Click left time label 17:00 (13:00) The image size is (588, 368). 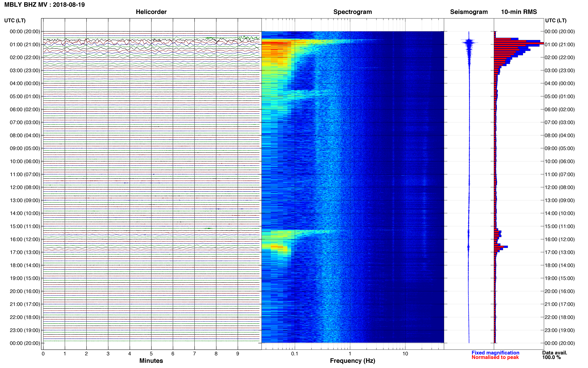[25, 252]
